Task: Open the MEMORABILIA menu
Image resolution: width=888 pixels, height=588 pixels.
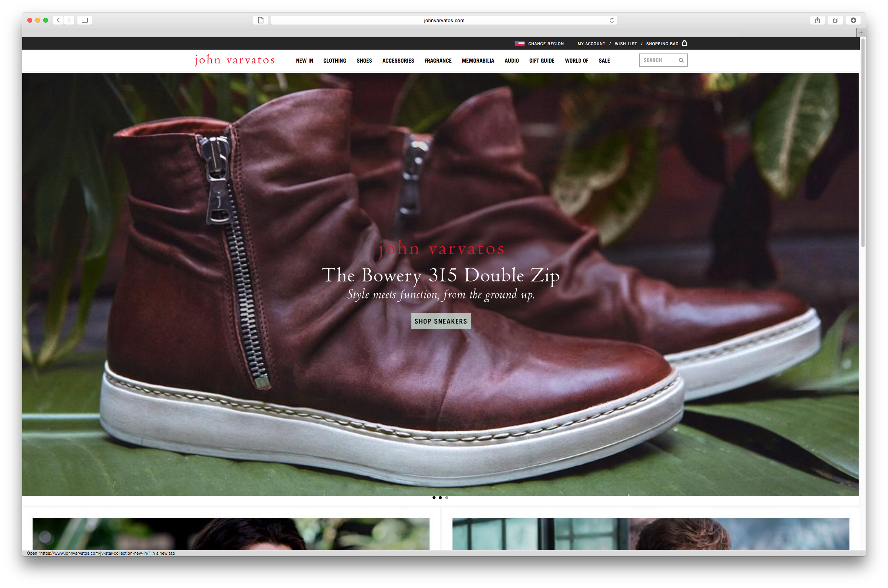Action: [x=478, y=61]
